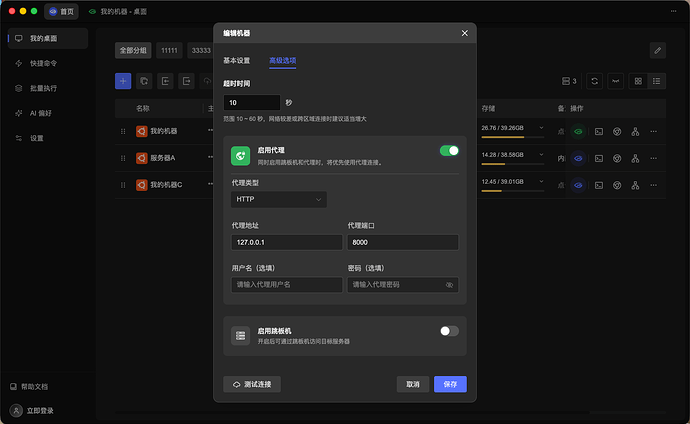Select the 我的机器C row name
This screenshot has height=424, width=690.
point(166,185)
